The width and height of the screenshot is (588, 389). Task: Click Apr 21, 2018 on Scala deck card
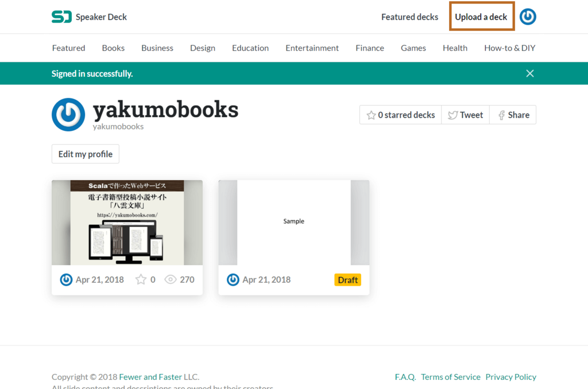(x=100, y=279)
